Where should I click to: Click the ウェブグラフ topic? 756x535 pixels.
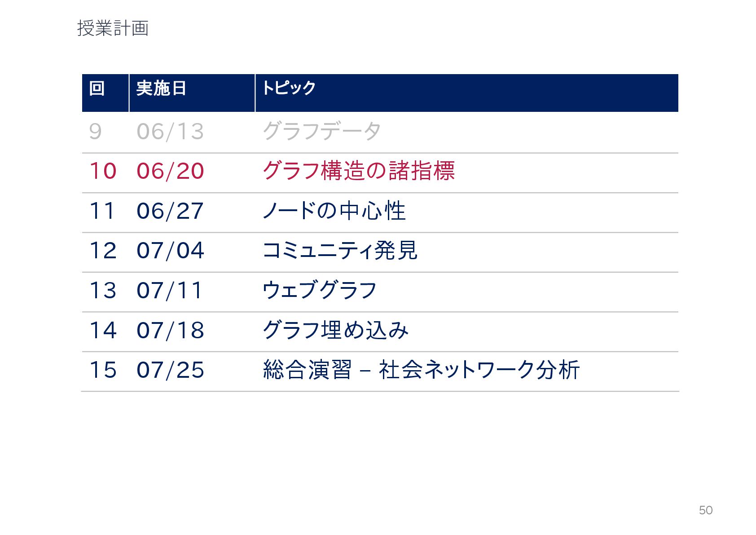tap(320, 290)
